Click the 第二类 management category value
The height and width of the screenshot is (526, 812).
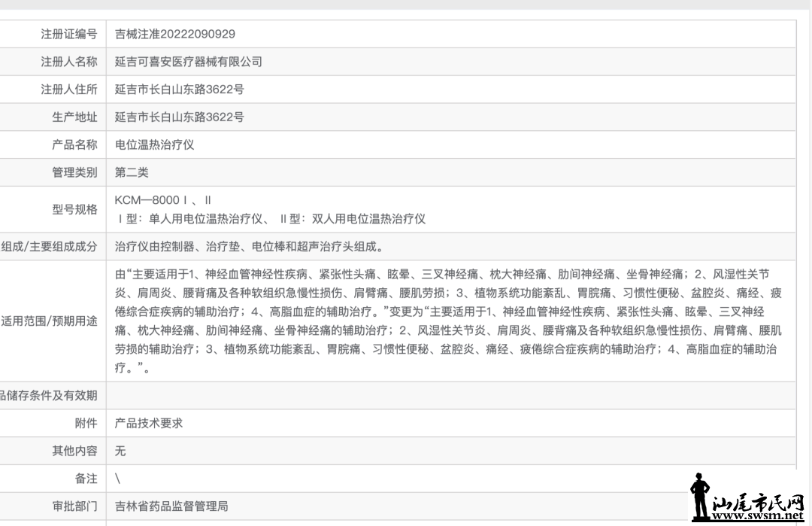point(132,172)
